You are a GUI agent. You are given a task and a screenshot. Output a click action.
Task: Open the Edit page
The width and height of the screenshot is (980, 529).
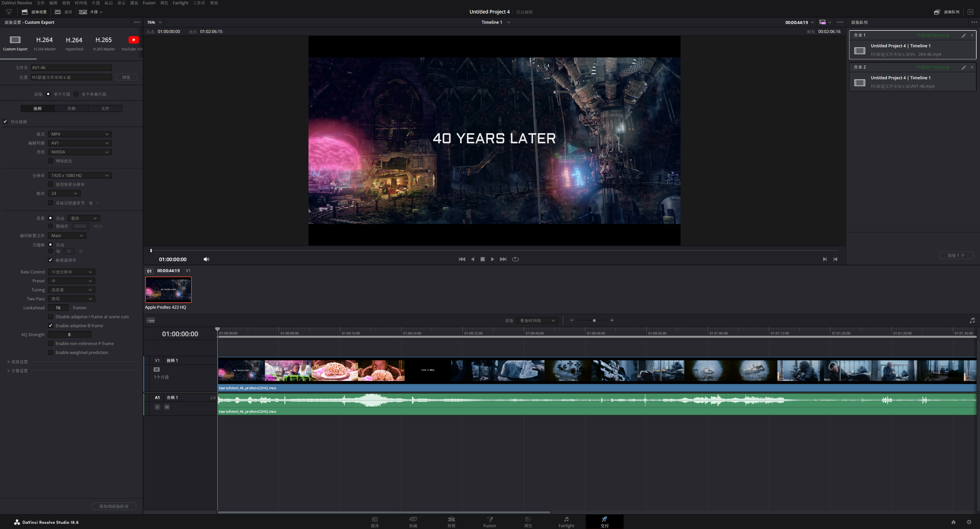(x=451, y=522)
